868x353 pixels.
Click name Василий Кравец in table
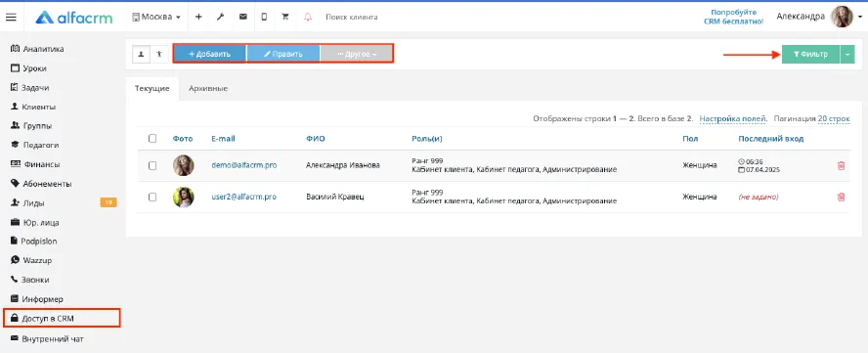pyautogui.click(x=335, y=197)
